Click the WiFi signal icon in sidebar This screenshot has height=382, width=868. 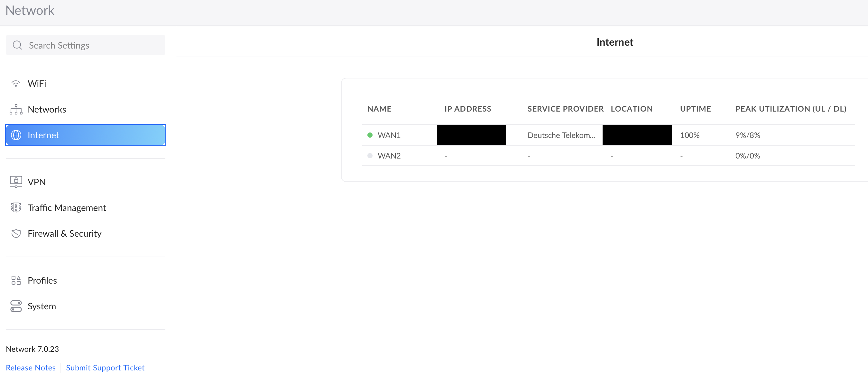tap(16, 84)
